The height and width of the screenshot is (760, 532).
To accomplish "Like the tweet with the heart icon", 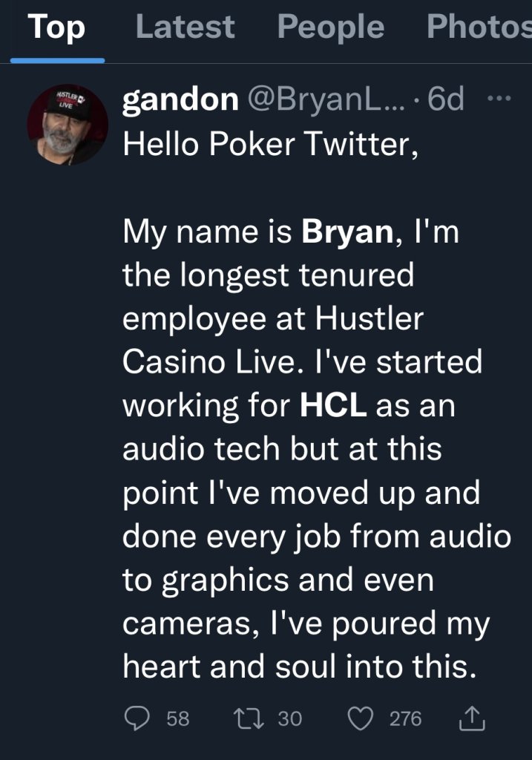I will 359,717.
